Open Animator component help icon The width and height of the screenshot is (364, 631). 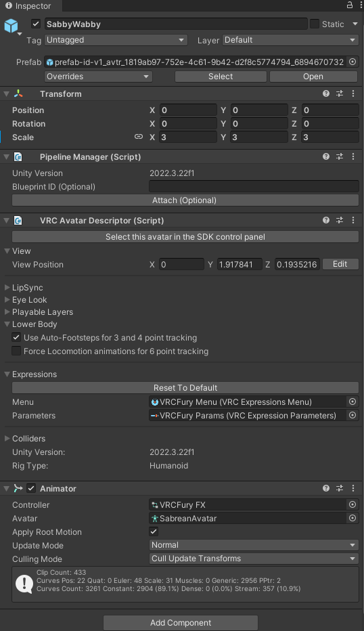click(326, 488)
